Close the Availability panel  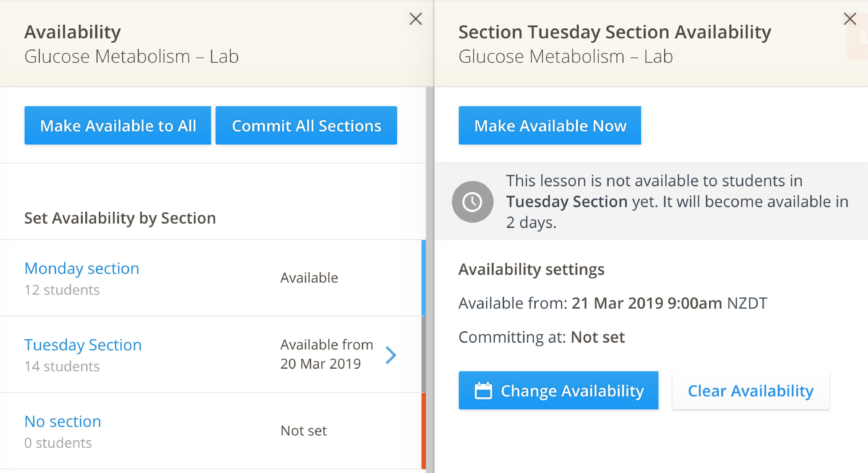415,19
